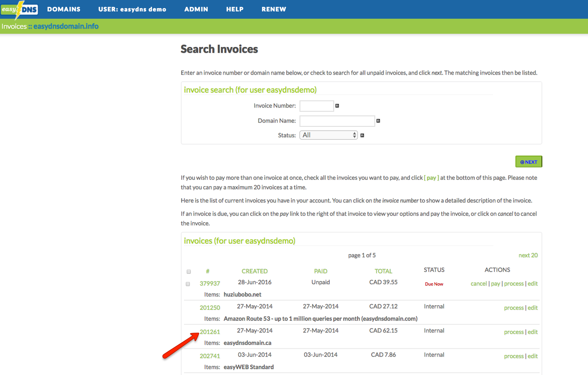Viewport: 588px width, 375px height.
Task: Click the easyDNS logo
Action: (x=19, y=10)
